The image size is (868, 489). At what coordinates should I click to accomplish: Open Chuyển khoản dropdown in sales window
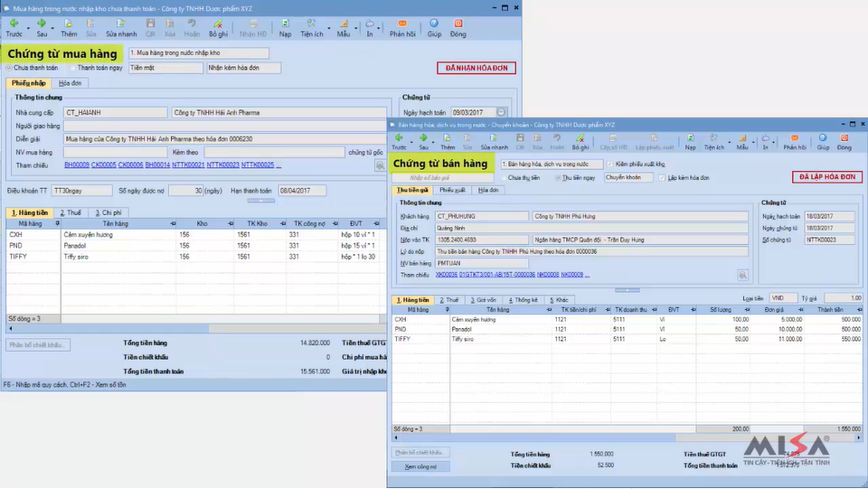(628, 177)
